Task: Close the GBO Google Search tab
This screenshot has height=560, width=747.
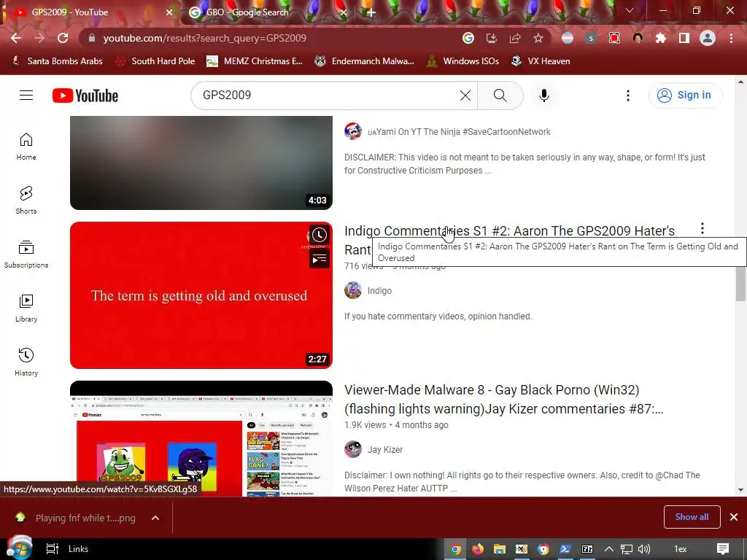Action: click(343, 13)
